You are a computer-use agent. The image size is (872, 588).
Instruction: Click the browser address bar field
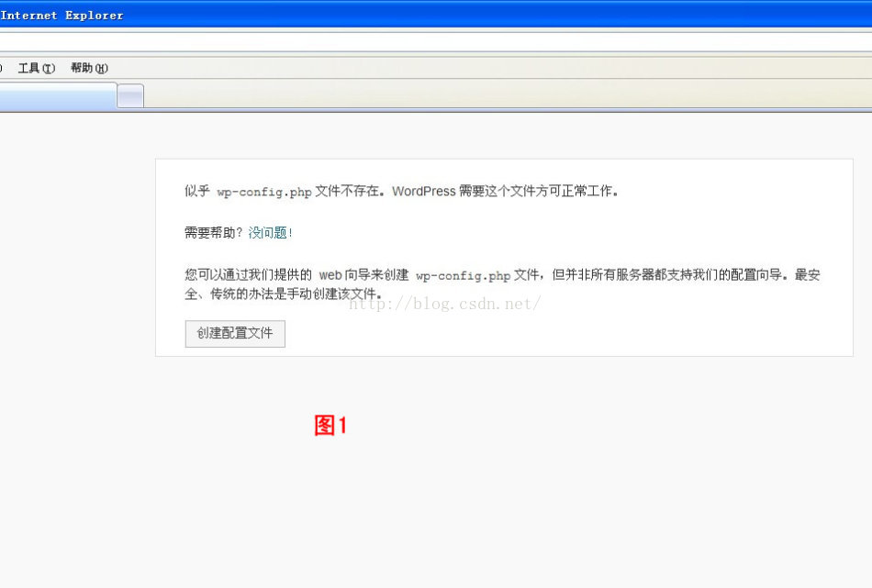[x=436, y=42]
